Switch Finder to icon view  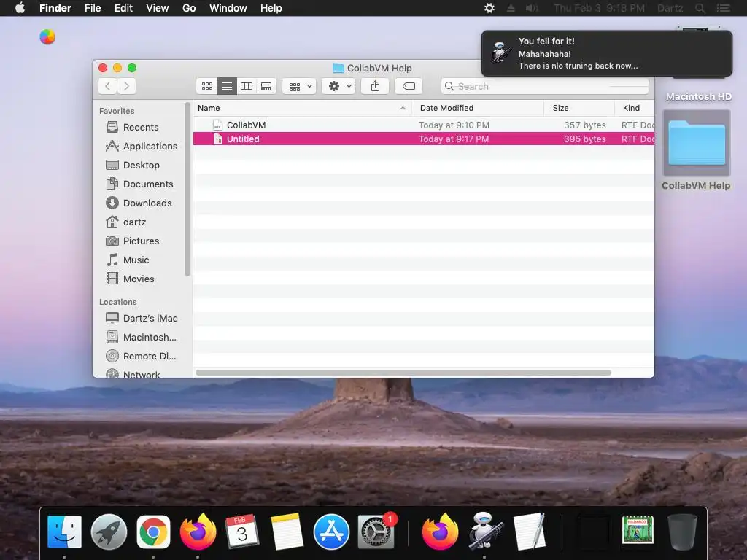(206, 86)
